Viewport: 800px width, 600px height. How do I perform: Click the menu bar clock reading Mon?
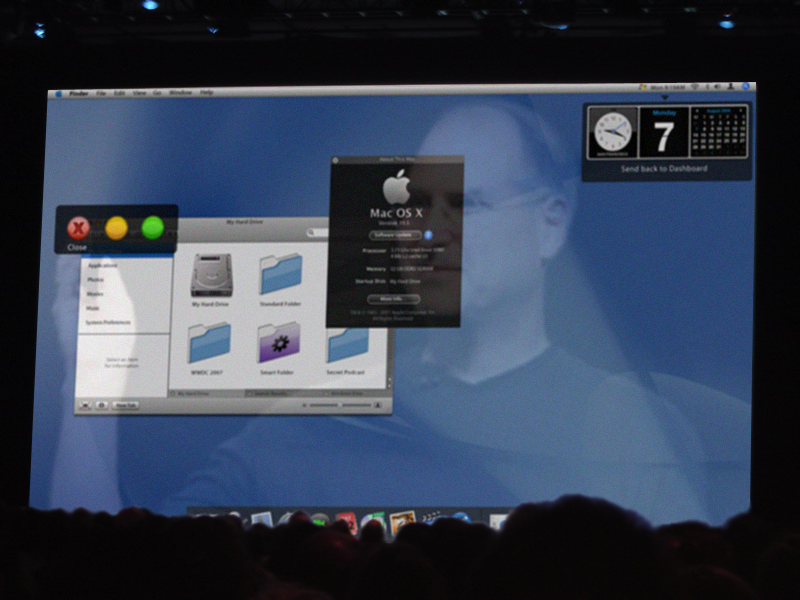(x=668, y=88)
